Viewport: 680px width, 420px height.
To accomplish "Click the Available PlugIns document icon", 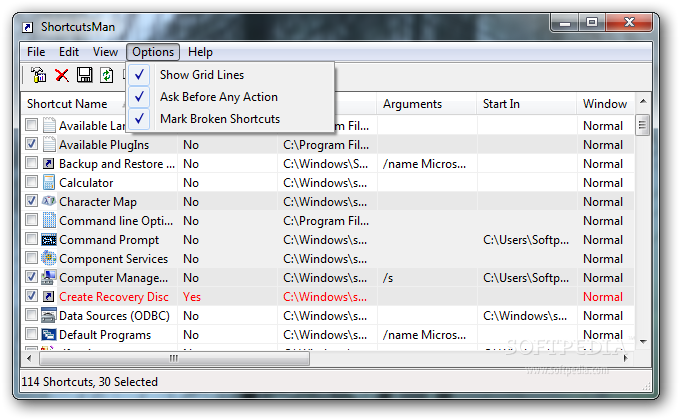I will (x=49, y=144).
